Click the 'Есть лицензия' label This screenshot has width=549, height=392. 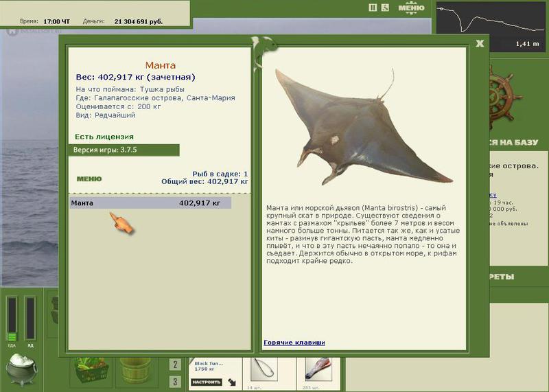(x=104, y=137)
